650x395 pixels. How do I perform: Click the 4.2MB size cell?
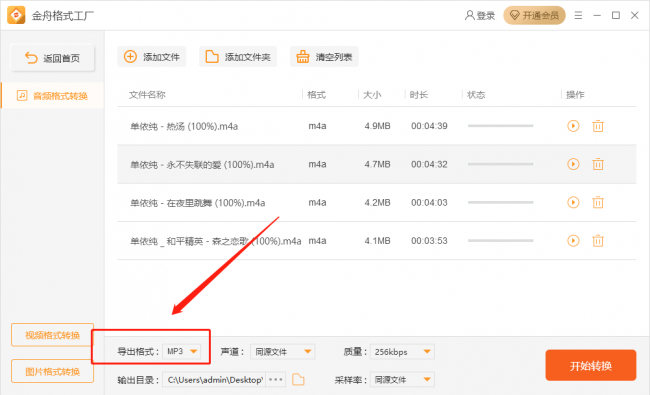(x=377, y=202)
